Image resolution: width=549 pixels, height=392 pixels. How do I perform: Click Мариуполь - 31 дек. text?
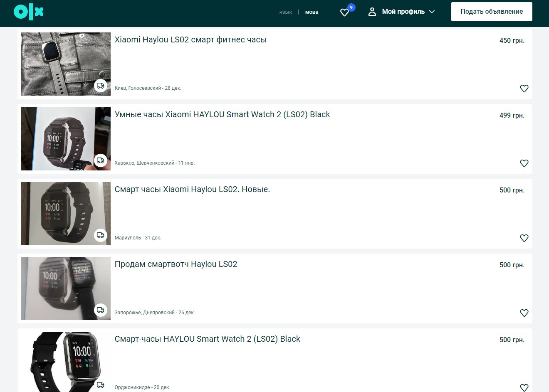pos(138,238)
